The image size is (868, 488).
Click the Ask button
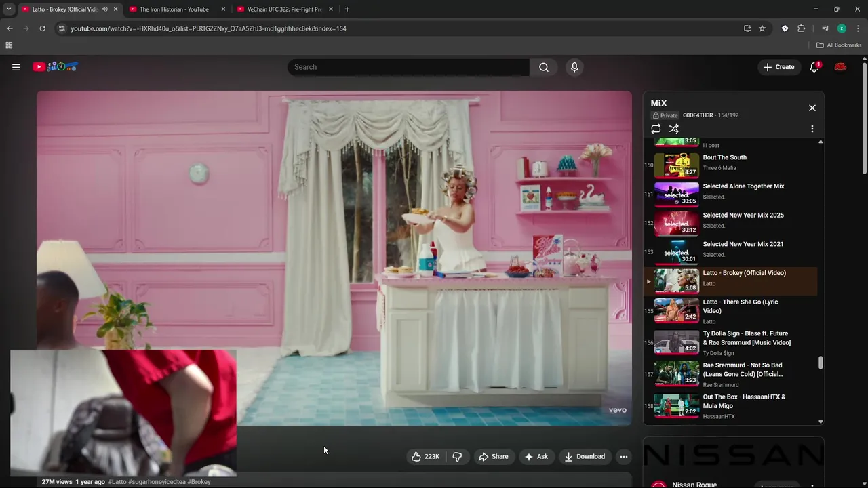(x=536, y=457)
